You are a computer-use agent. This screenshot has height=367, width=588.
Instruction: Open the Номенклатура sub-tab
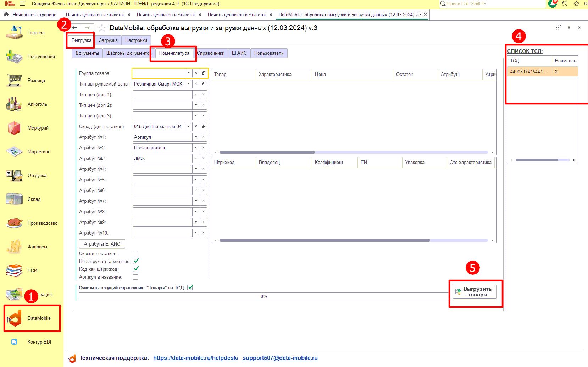coord(174,53)
